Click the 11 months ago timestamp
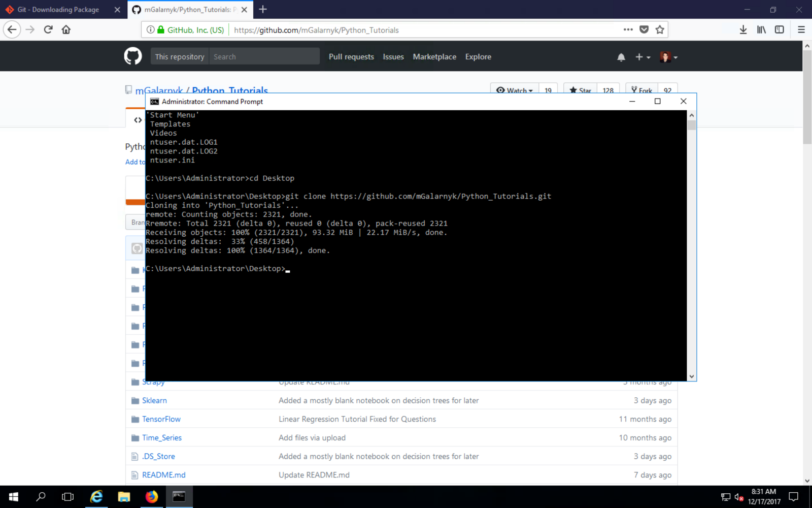Viewport: 812px width, 508px height. pos(645,419)
